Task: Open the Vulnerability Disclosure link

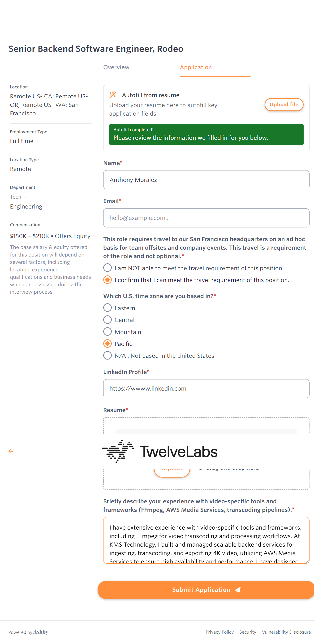Action: tap(286, 632)
